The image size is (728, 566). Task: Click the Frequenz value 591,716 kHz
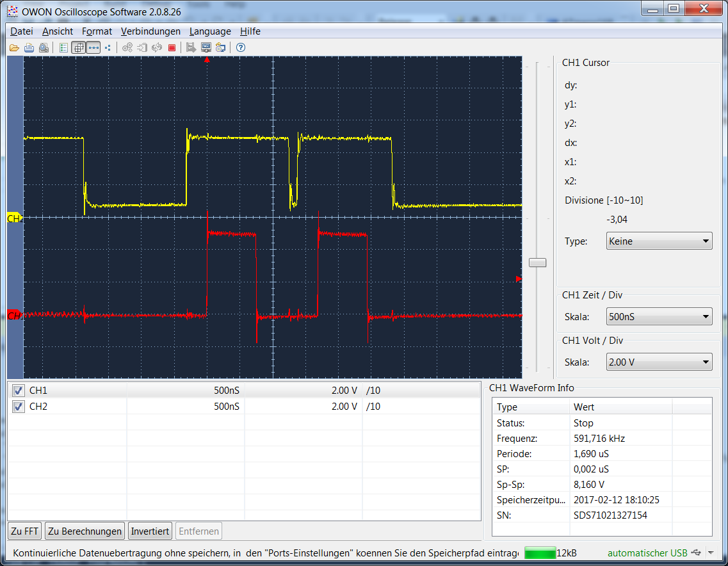coord(599,439)
